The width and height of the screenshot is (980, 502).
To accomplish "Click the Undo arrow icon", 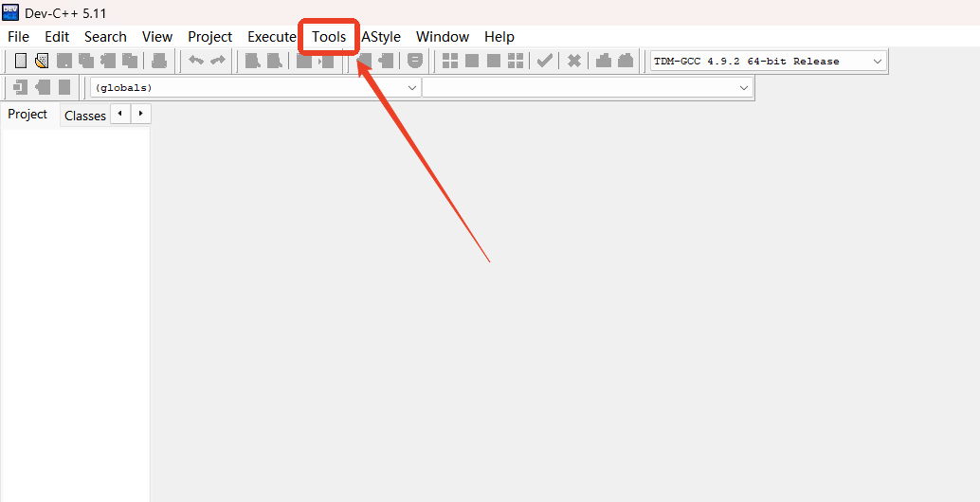I will pyautogui.click(x=196, y=61).
